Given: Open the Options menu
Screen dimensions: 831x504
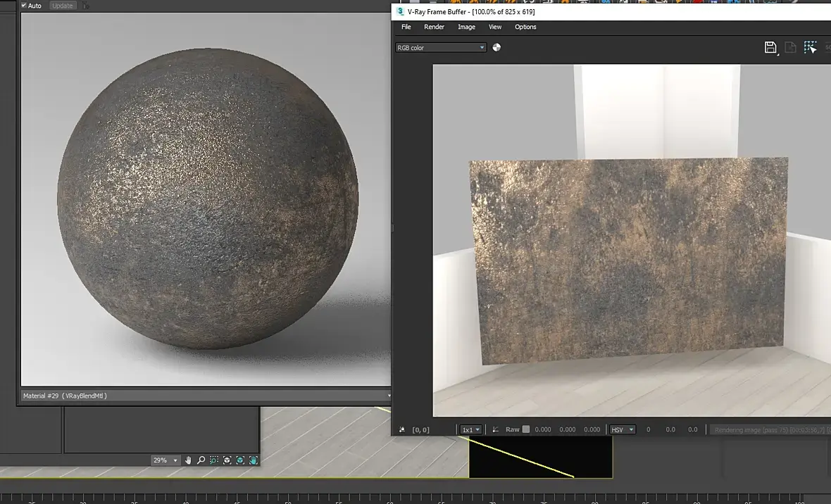Looking at the screenshot, I should coord(525,27).
